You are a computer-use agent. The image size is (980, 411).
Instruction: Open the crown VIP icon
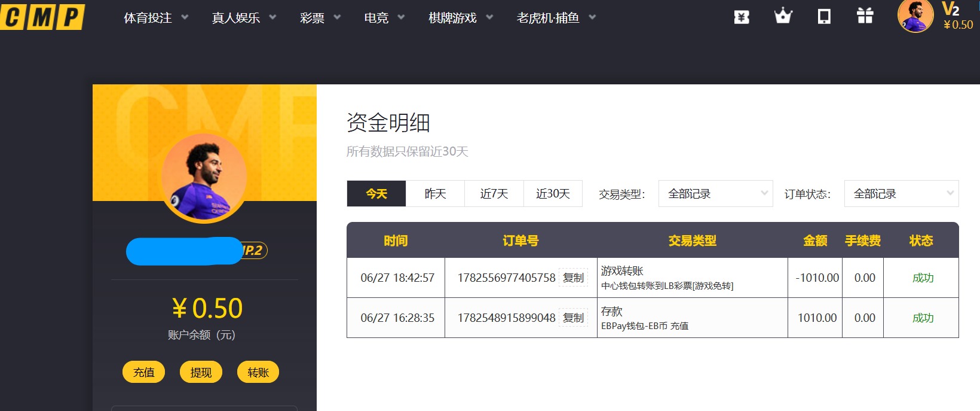pyautogui.click(x=783, y=16)
